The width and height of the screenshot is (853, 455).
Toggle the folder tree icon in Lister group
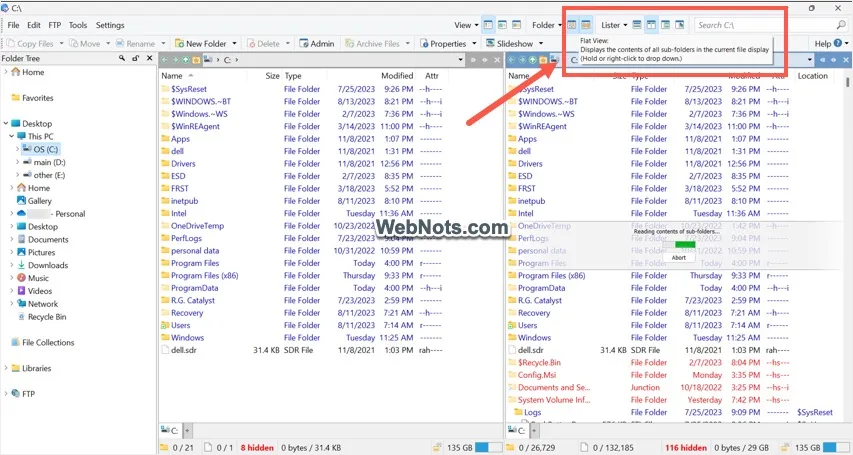[x=665, y=25]
